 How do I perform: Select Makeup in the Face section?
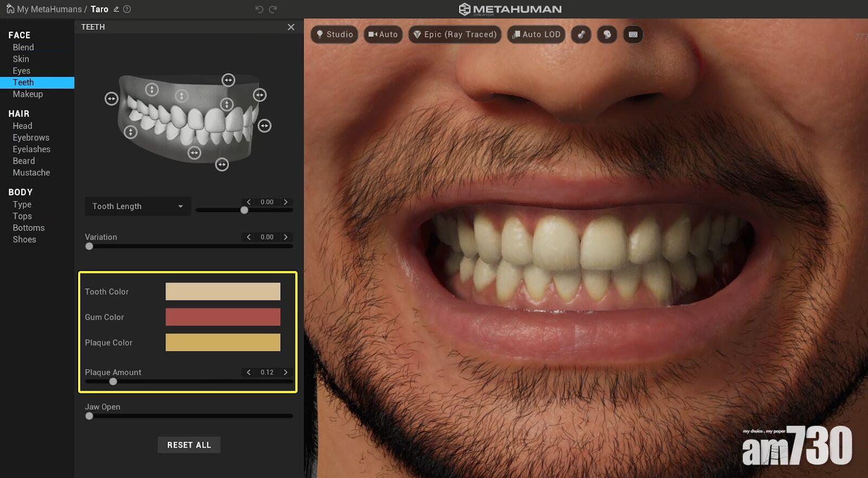28,94
